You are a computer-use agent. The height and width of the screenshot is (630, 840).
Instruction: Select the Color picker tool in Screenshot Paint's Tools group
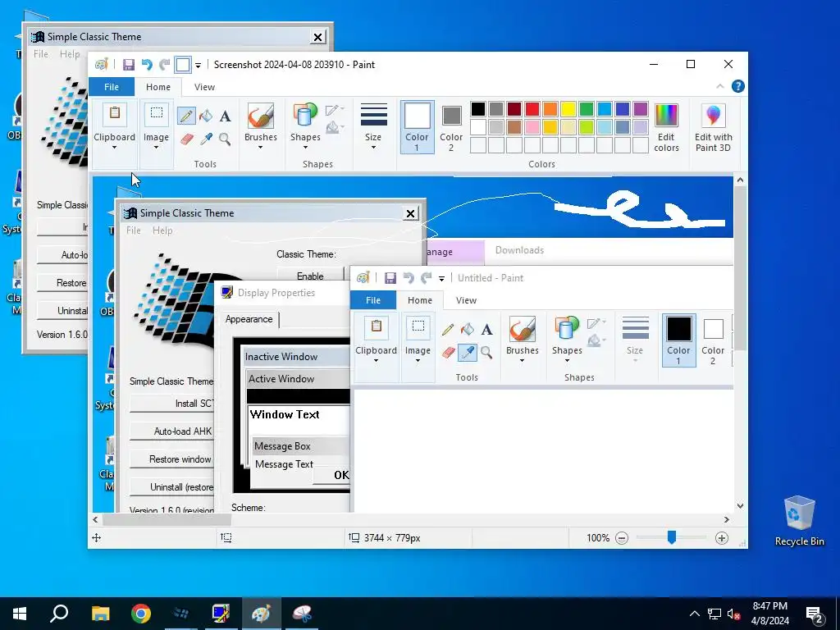pyautogui.click(x=206, y=139)
